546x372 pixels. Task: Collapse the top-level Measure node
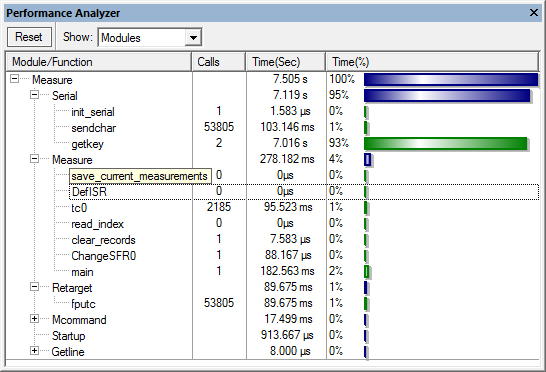(14, 79)
